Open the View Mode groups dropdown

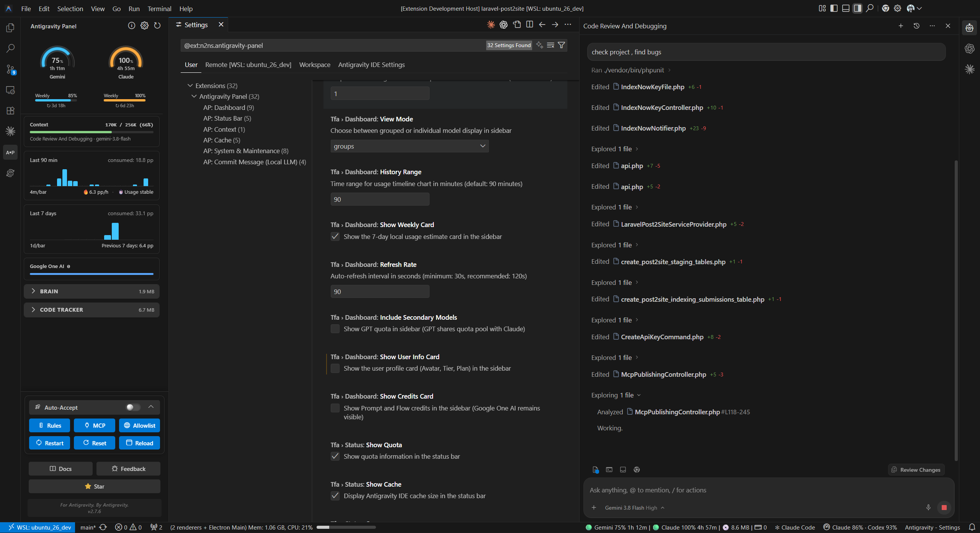[410, 146]
